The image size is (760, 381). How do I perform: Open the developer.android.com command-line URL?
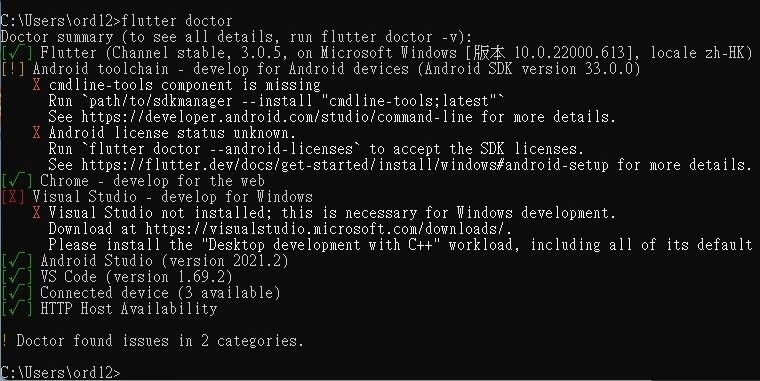click(x=277, y=117)
